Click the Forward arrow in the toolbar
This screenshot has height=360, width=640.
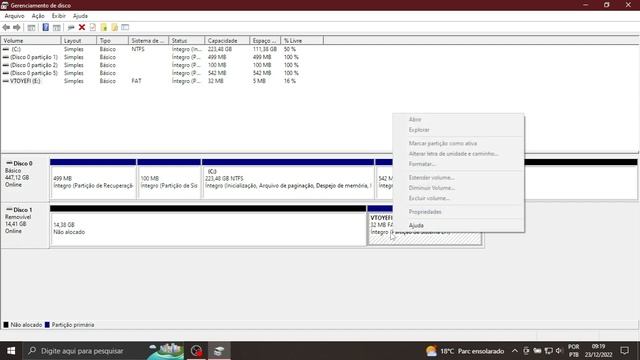[x=17, y=27]
